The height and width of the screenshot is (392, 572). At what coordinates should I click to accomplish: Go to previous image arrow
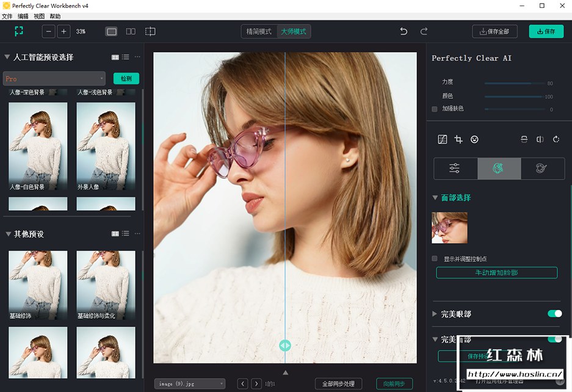[242, 383]
